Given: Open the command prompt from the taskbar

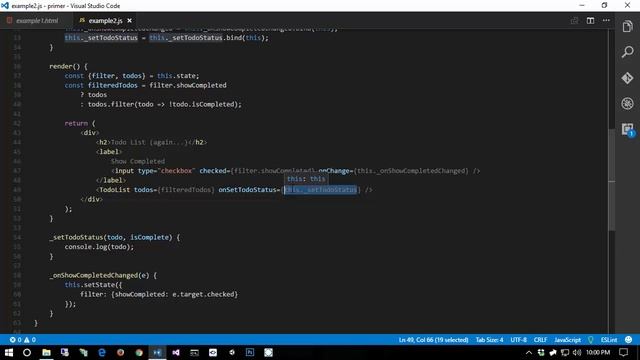Looking at the screenshot, I should [x=194, y=352].
